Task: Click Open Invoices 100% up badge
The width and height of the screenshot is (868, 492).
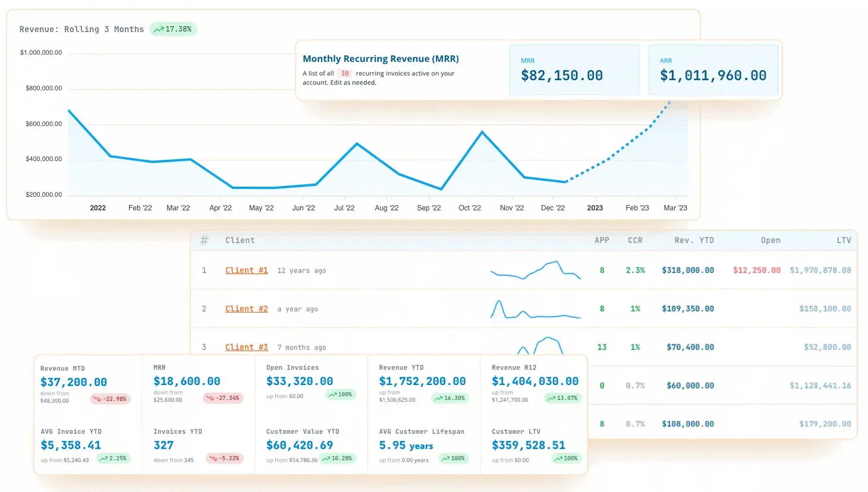Action: point(341,395)
